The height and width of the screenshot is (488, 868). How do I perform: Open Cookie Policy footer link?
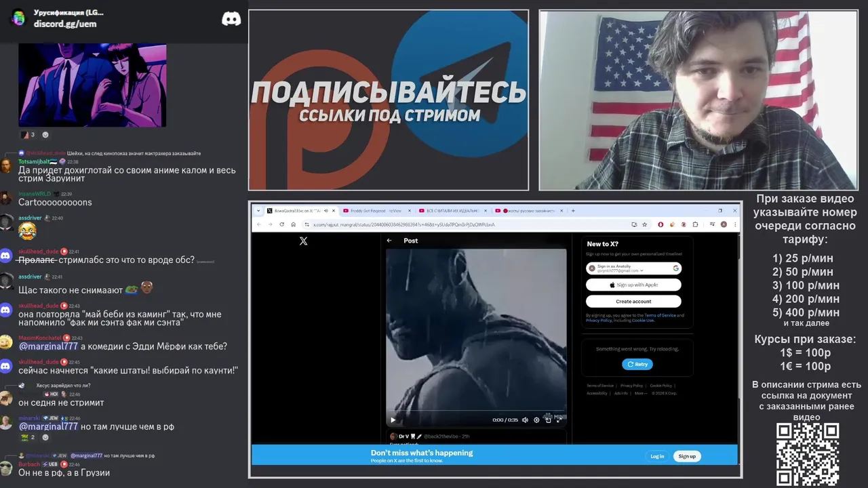[661, 386]
